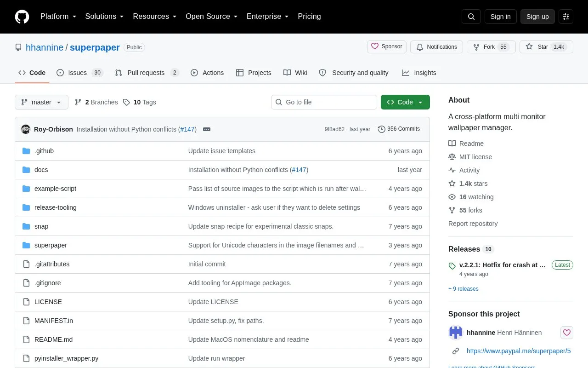Image resolution: width=588 pixels, height=368 pixels.
Task: Click the Sign in button
Action: (500, 17)
